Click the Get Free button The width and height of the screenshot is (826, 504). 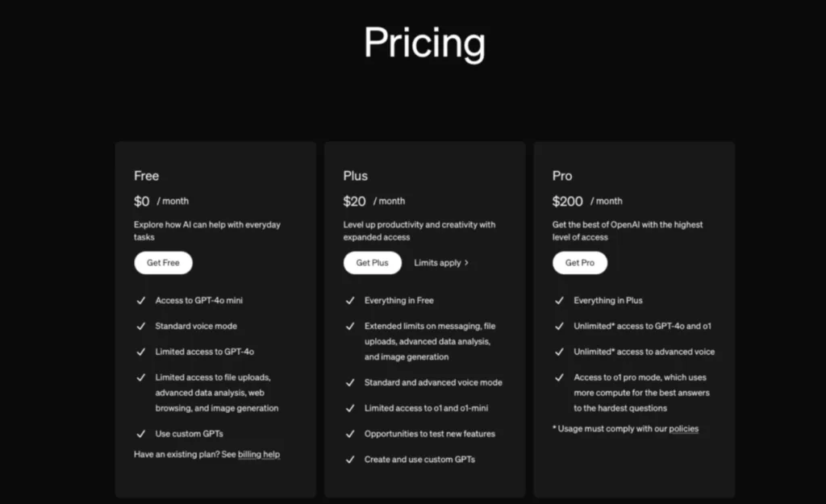[x=163, y=263]
